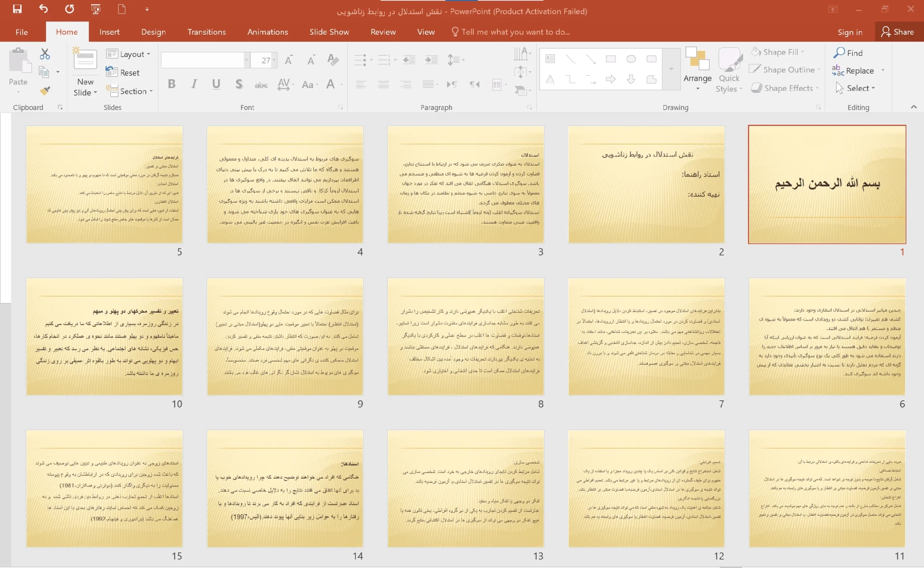Open the font size dropdown
The height and width of the screenshot is (568, 924).
(274, 60)
